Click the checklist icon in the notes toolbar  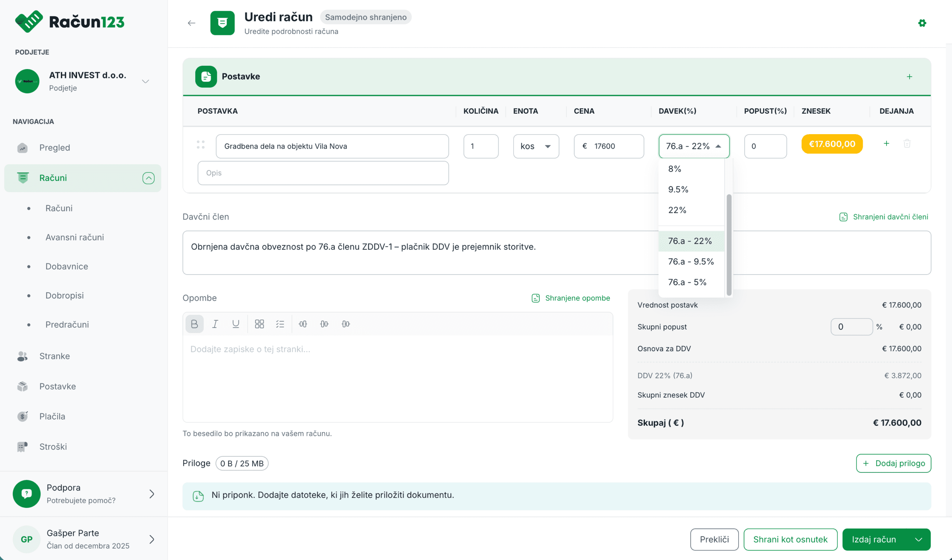(x=280, y=324)
